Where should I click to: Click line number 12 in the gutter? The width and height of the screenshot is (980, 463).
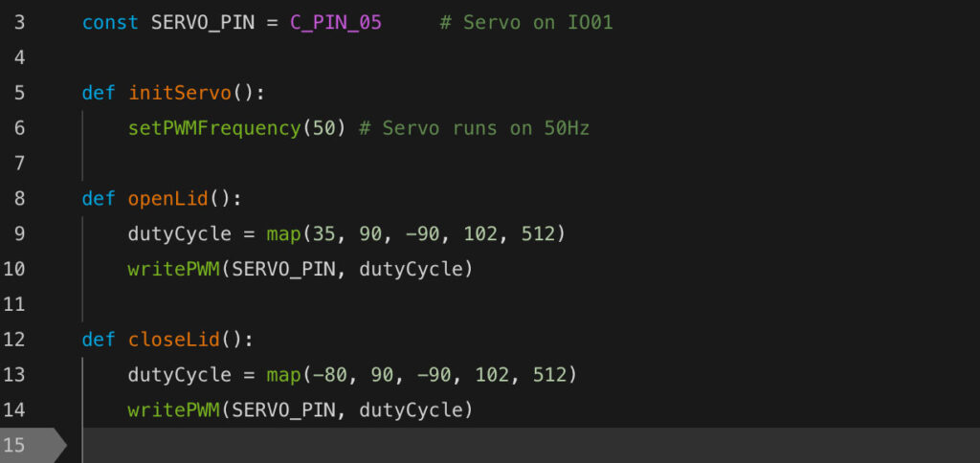point(15,340)
